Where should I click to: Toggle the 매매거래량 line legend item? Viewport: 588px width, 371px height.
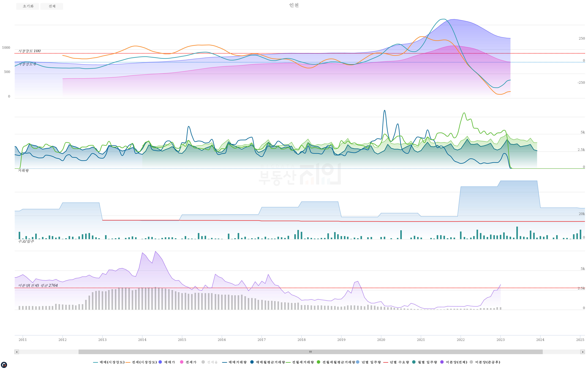point(237,362)
